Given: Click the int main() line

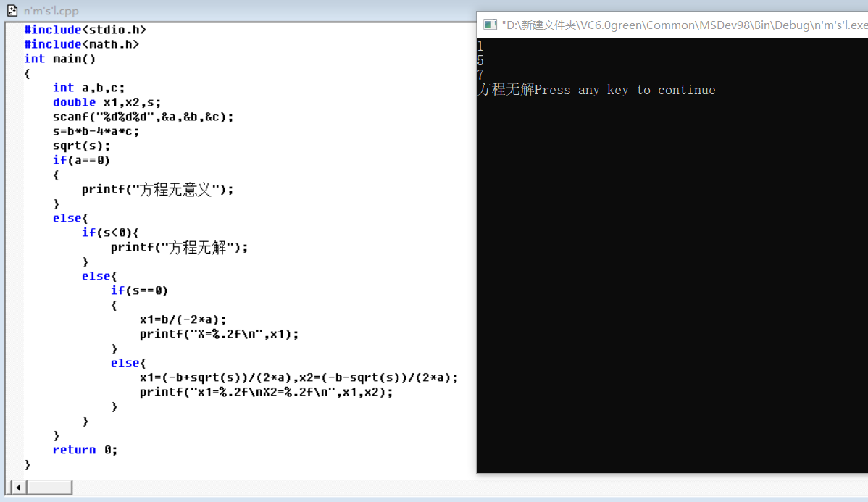Looking at the screenshot, I should [x=60, y=59].
